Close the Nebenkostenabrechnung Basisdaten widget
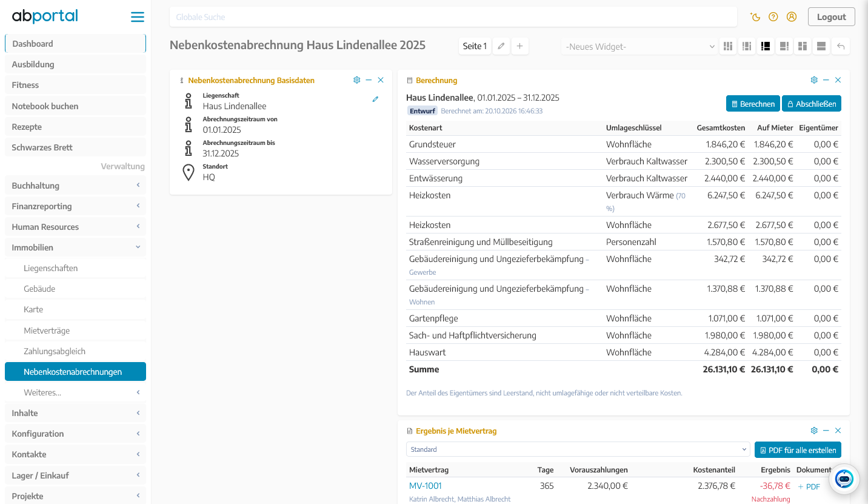This screenshot has height=504, width=868. click(381, 80)
